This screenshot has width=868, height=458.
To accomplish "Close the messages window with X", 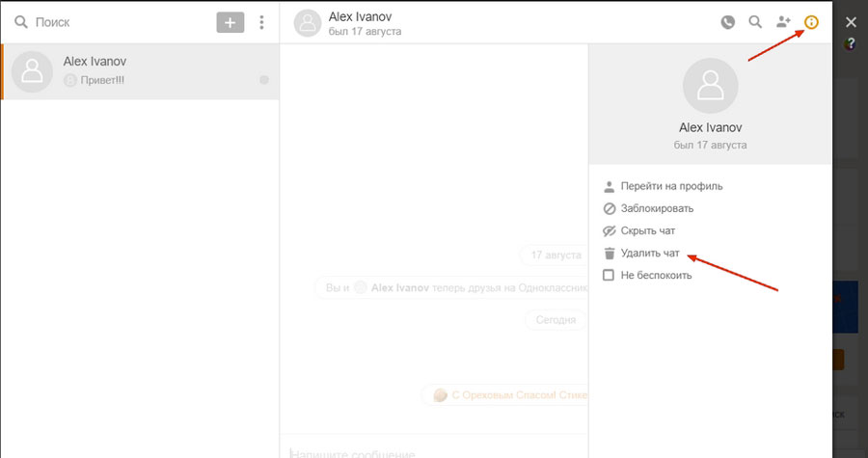I will pyautogui.click(x=851, y=21).
